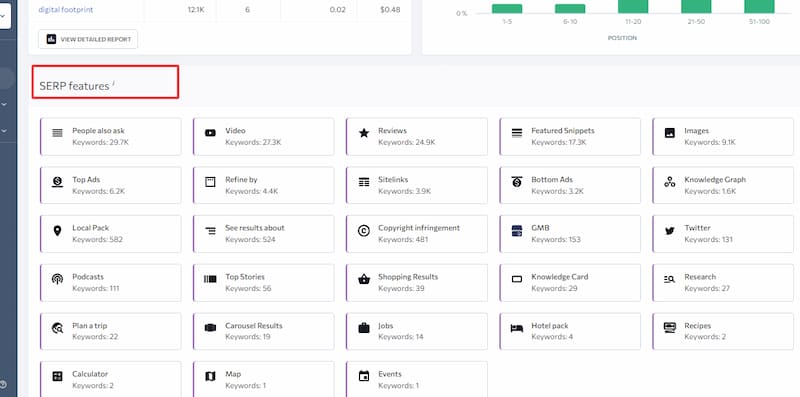The width and height of the screenshot is (800, 397).
Task: Select the Copyright infringement title
Action: [419, 228]
